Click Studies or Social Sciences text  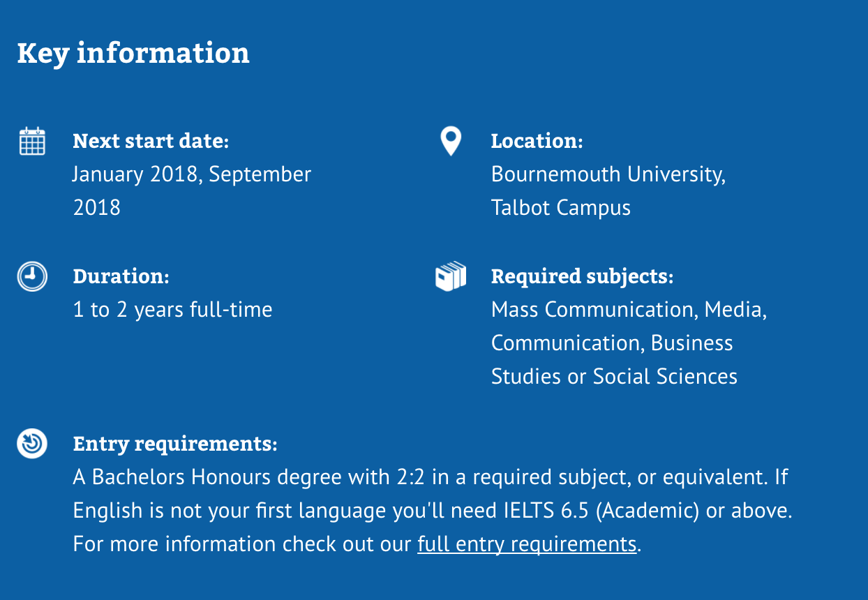tap(614, 377)
